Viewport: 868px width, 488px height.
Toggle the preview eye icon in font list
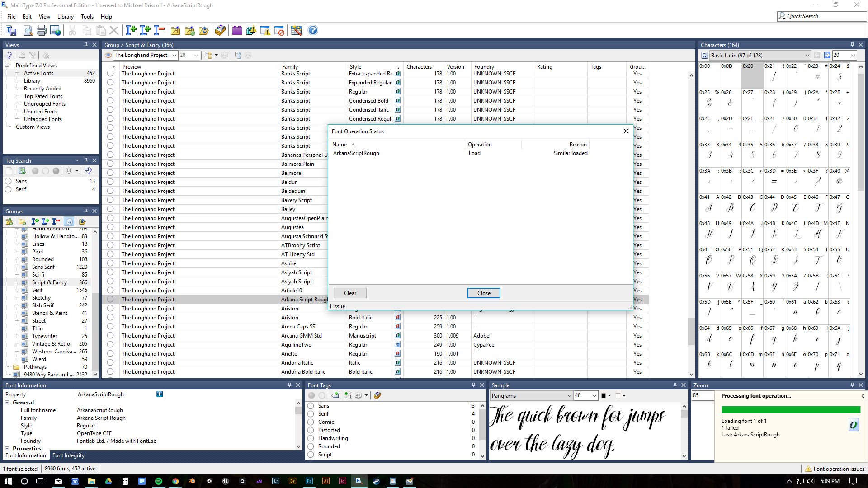click(108, 55)
